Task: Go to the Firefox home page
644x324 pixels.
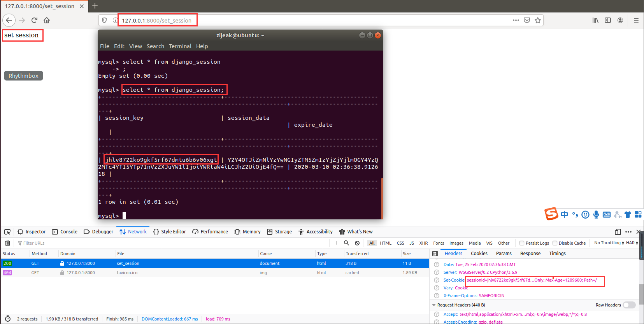Action: [47, 20]
